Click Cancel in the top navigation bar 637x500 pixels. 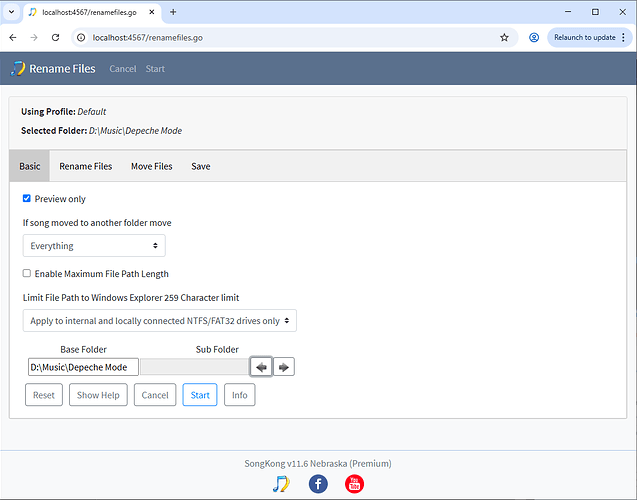pyautogui.click(x=123, y=69)
